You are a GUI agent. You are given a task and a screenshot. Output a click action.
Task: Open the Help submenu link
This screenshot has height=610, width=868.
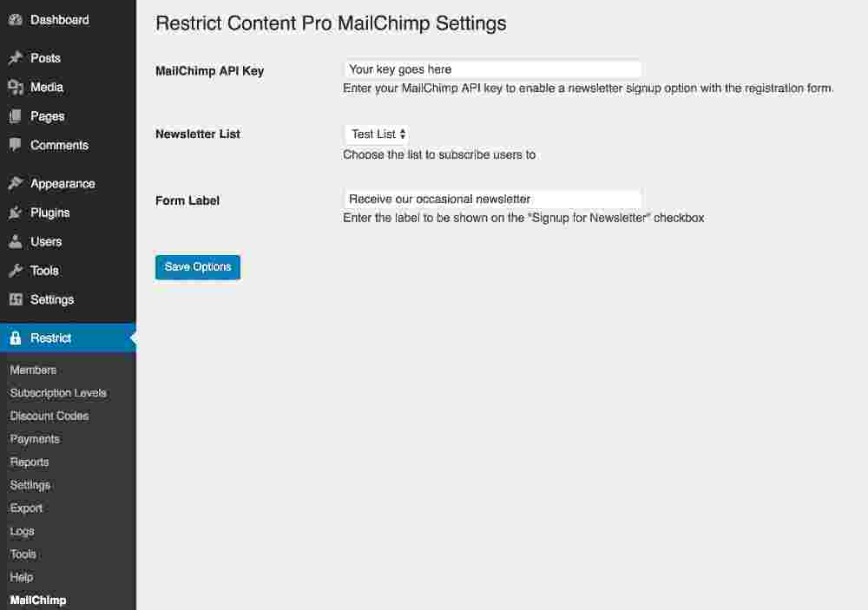pyautogui.click(x=22, y=577)
